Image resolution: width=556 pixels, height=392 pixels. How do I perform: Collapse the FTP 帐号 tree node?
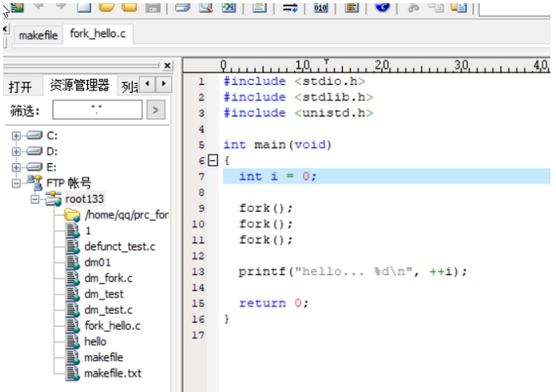pos(15,183)
